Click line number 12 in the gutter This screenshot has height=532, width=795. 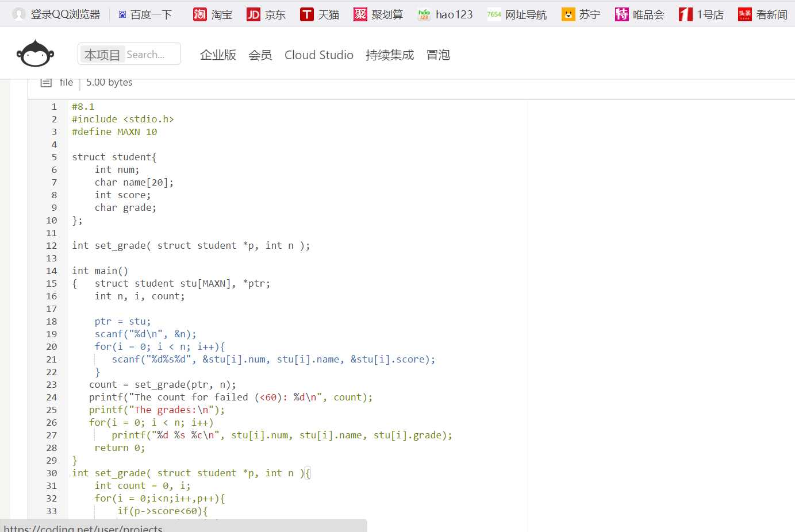tap(52, 245)
